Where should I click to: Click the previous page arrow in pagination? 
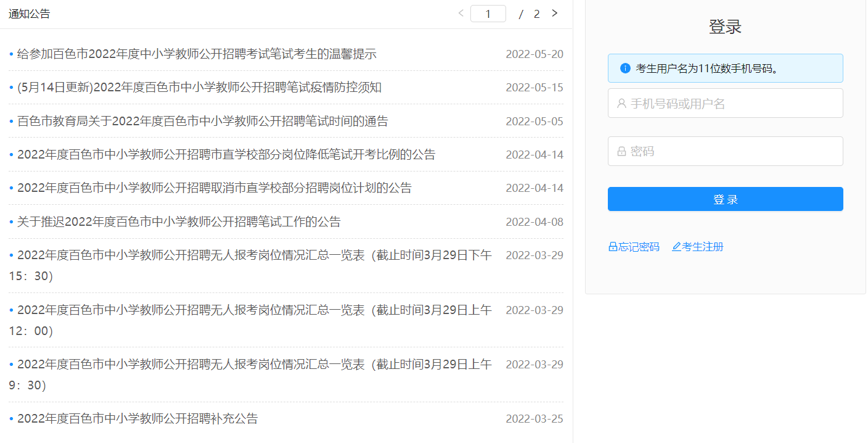[461, 13]
